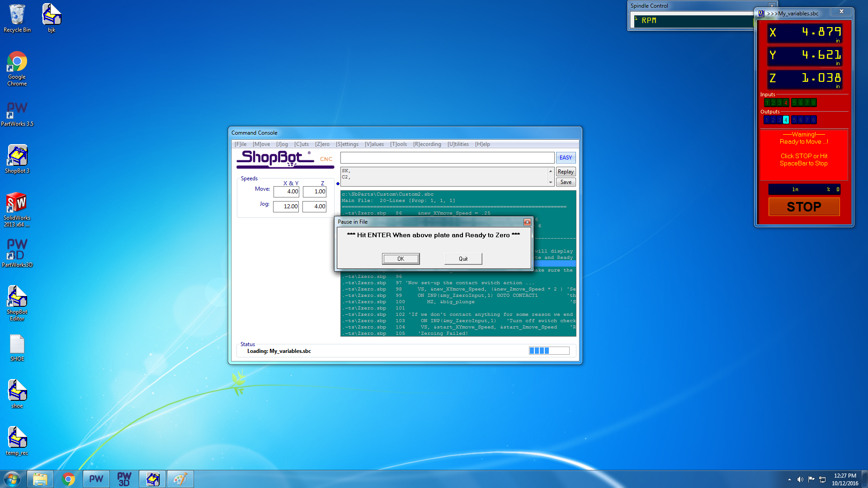Toggle output 7 in the red panel

807,120
